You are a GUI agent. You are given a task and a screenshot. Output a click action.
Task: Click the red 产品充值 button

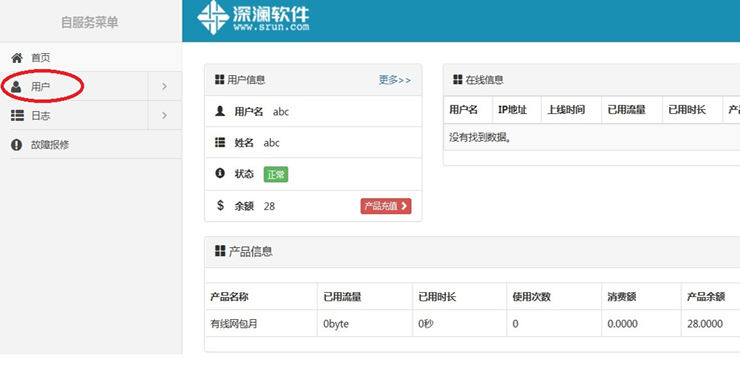point(386,206)
